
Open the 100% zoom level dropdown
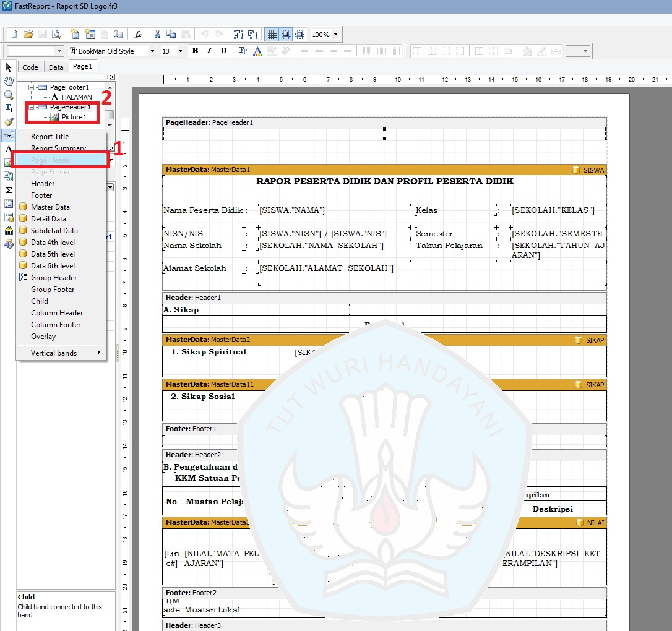coord(335,35)
